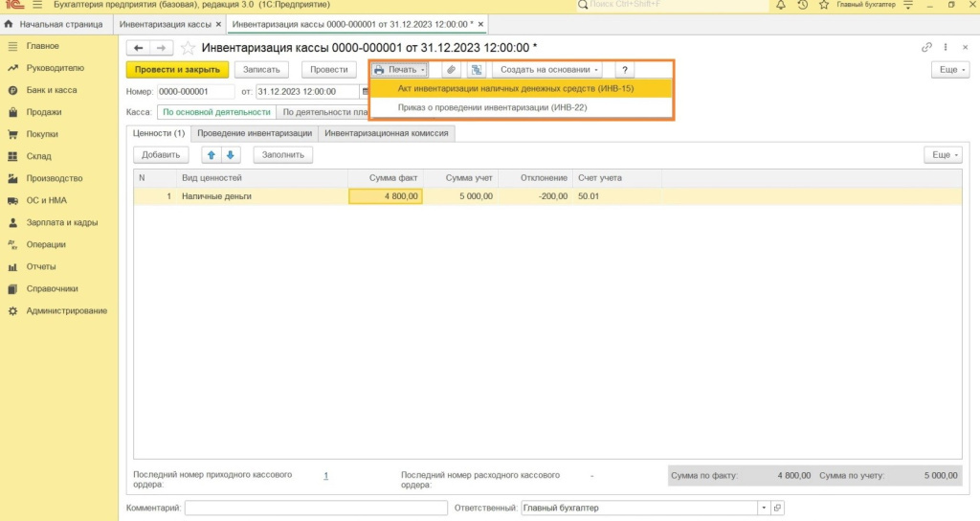Open history clock icon
The image size is (980, 521).
[803, 5]
